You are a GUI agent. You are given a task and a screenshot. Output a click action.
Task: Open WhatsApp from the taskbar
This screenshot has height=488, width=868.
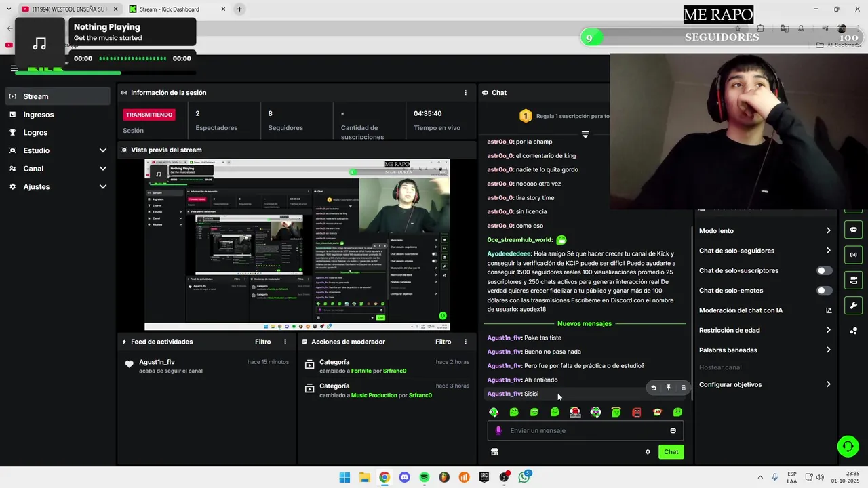pyautogui.click(x=524, y=477)
